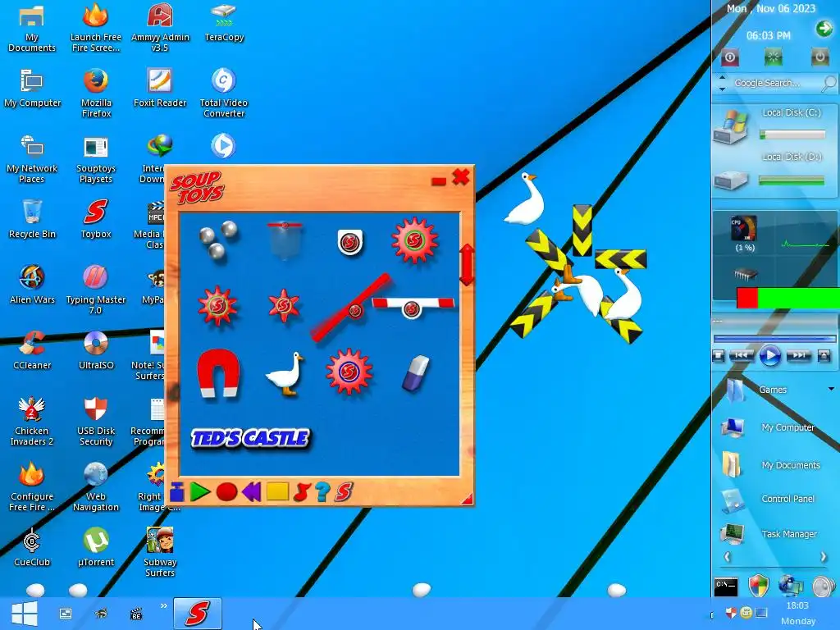Select Chicken Invaders 2 icon
Screen dimensions: 840x630
click(32, 421)
